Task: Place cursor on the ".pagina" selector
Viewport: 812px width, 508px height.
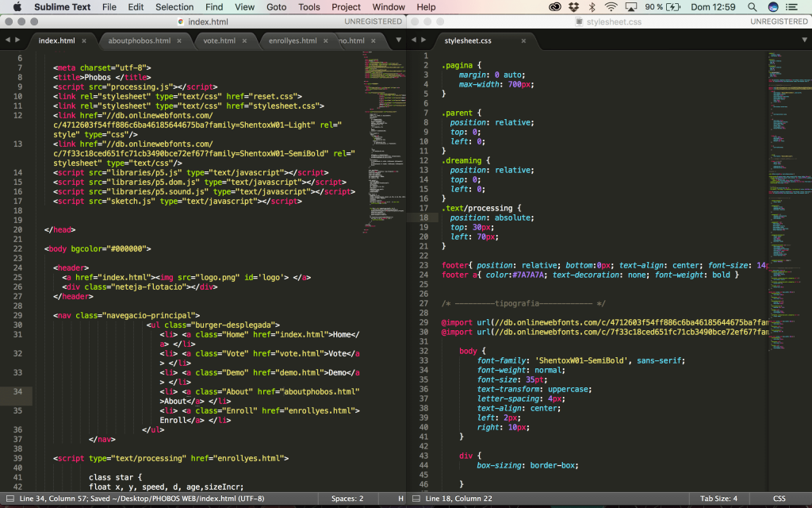Action: coord(458,65)
